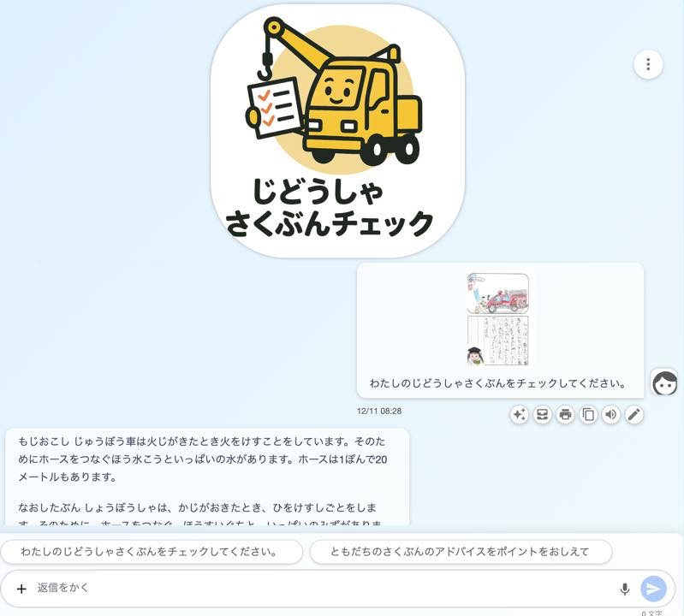Click the sparkle AI action icon
The image size is (684, 616).
point(519,414)
